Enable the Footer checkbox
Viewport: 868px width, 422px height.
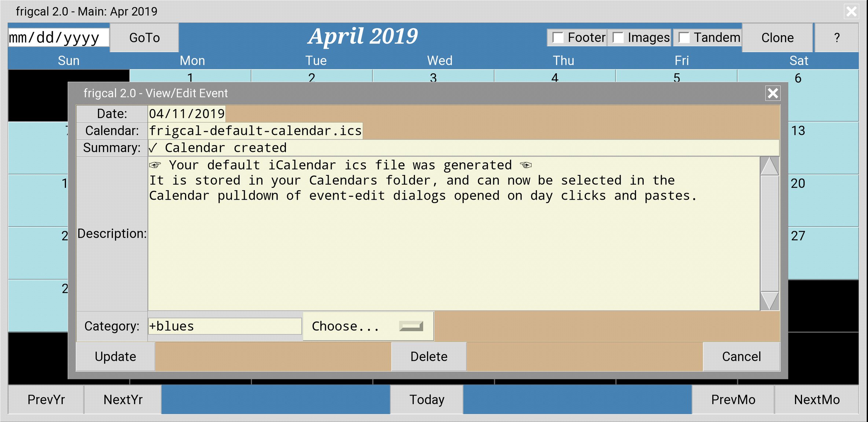tap(558, 38)
